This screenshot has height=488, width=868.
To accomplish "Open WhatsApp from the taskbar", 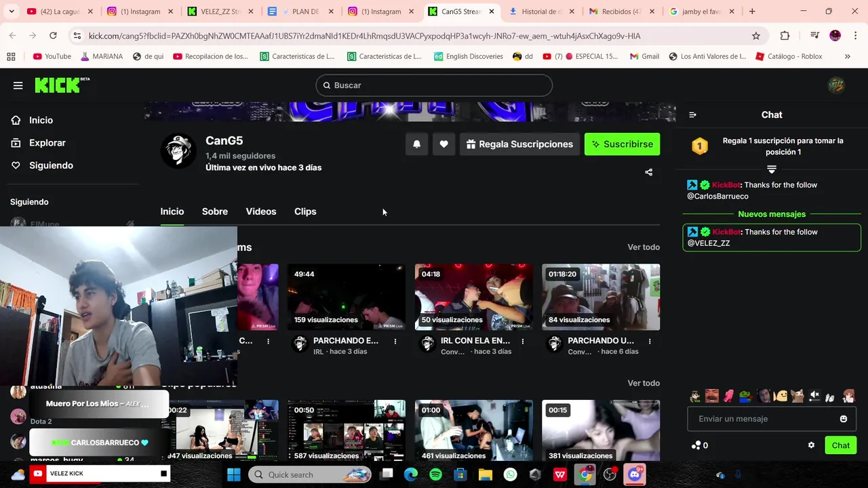I will 510,474.
